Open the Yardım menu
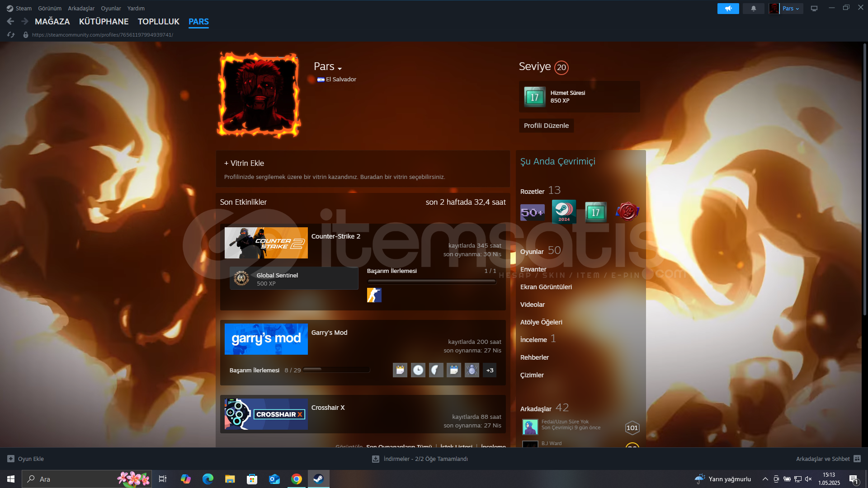 (x=136, y=8)
